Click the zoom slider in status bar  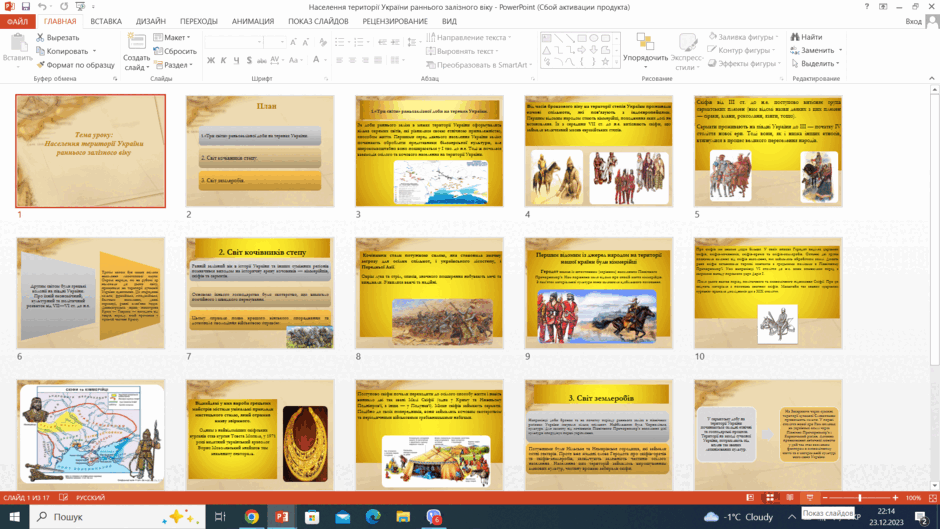860,498
